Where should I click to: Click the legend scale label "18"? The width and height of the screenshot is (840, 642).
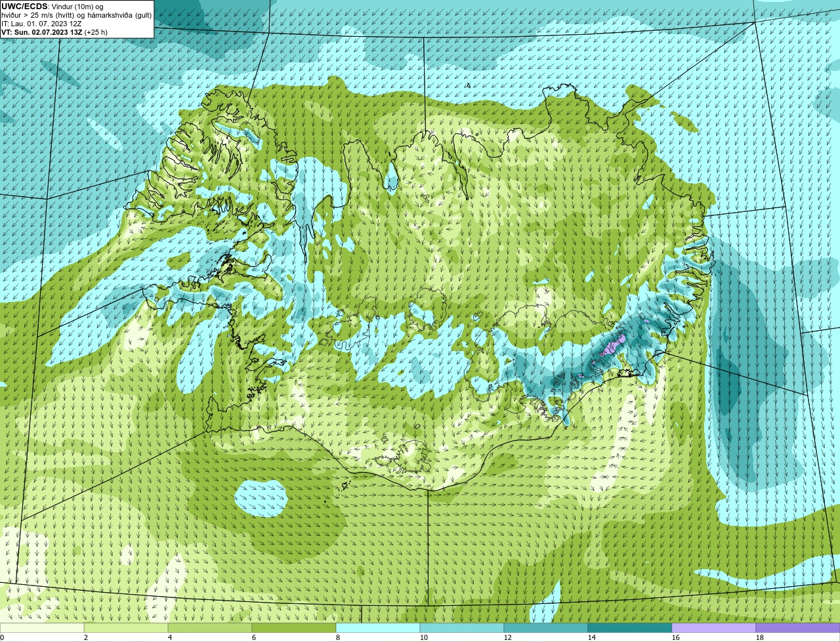coord(760,637)
